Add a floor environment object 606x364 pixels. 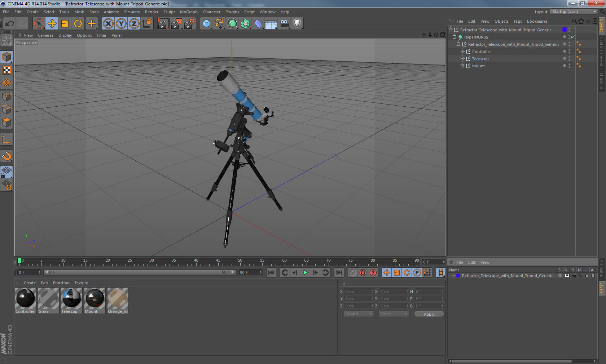pos(271,24)
